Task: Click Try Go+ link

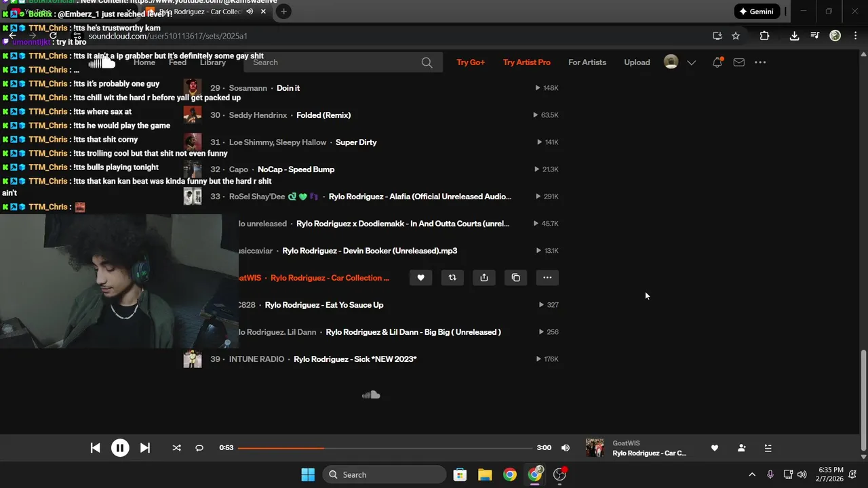Action: (471, 62)
